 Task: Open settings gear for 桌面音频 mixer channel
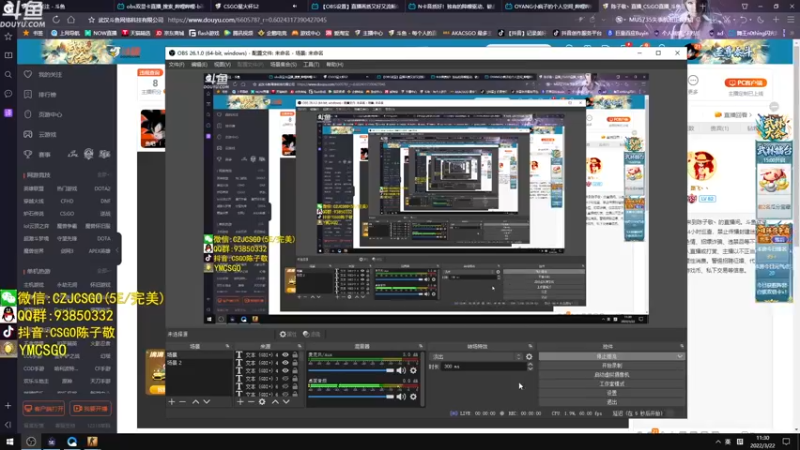point(413,396)
